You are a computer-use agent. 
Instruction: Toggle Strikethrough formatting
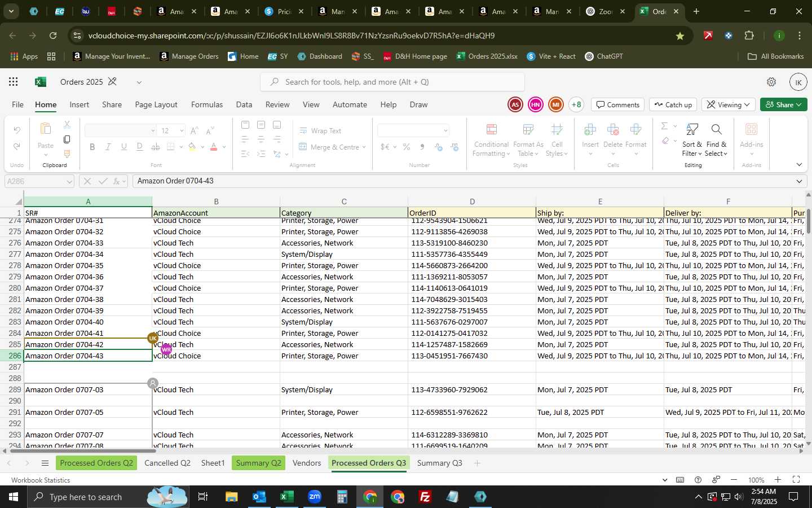pos(156,147)
